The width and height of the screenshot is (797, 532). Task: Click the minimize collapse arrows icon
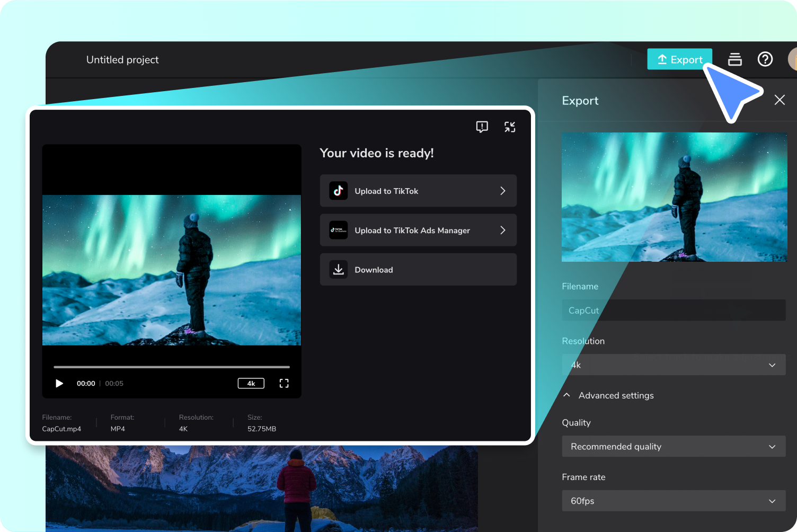point(510,127)
